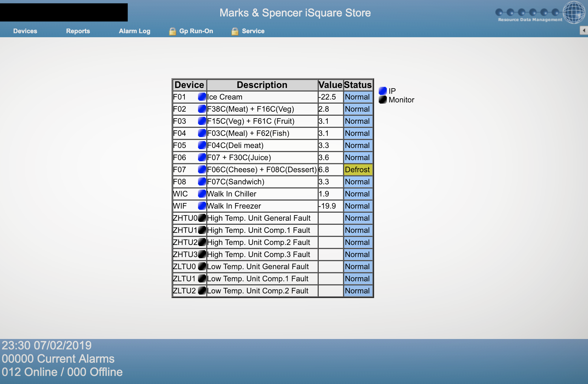
Task: Click the blue IP legend icon
Action: (x=382, y=91)
